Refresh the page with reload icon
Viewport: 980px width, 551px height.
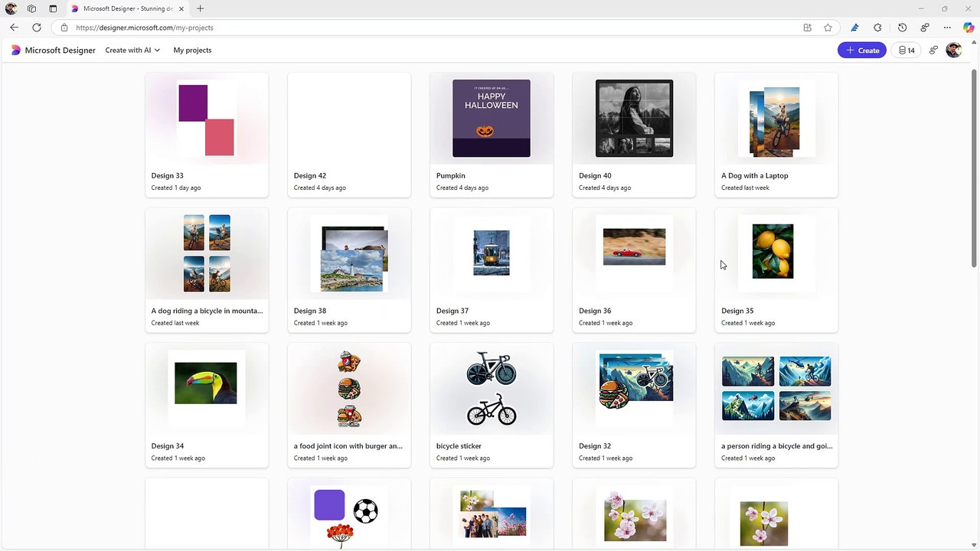click(36, 28)
